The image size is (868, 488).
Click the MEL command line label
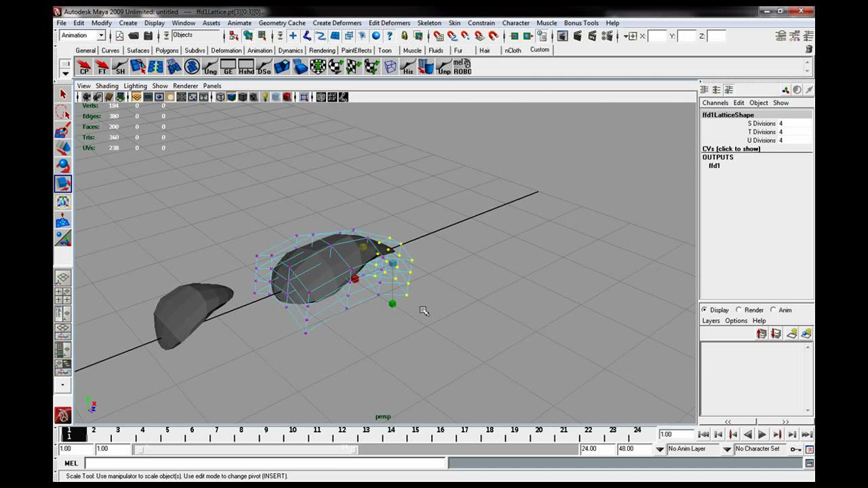pos(71,464)
